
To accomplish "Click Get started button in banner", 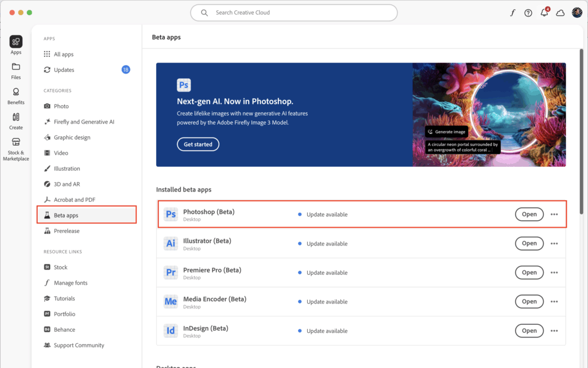I will (x=198, y=144).
